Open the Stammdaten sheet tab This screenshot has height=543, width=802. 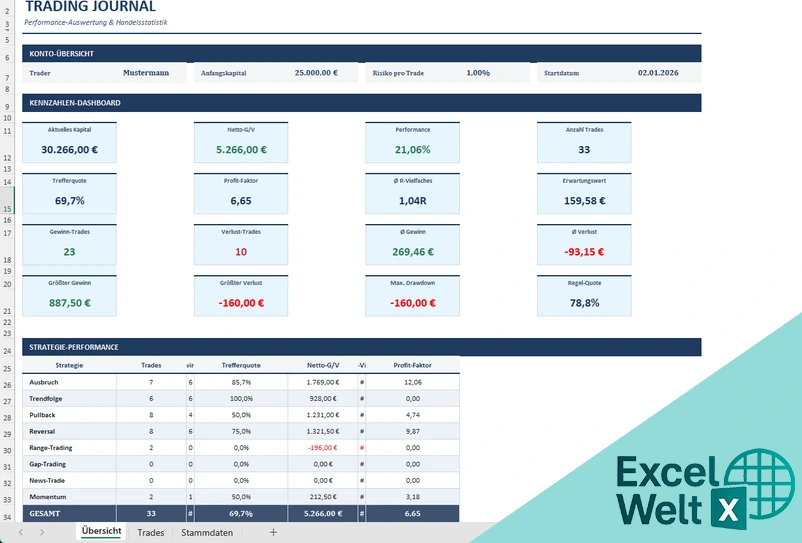click(207, 532)
